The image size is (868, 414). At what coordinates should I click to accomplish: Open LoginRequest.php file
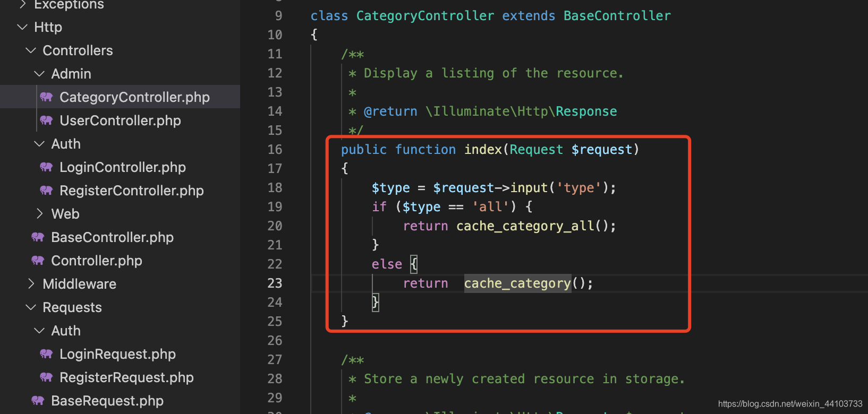[117, 354]
